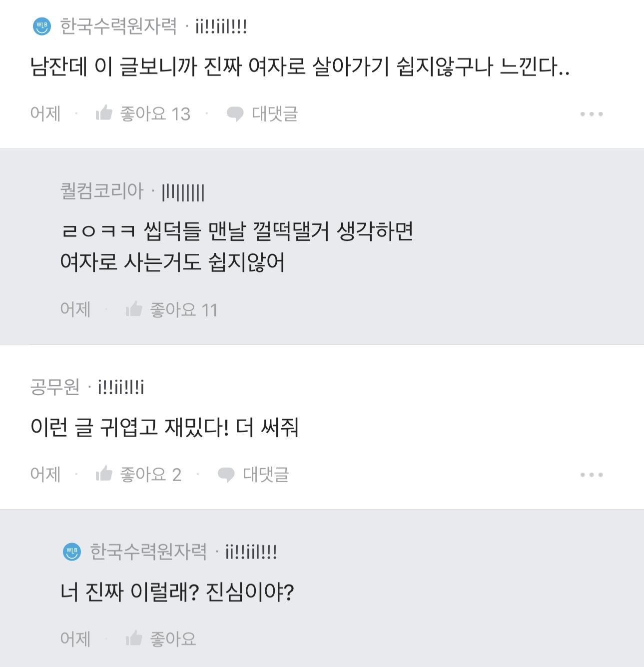Viewport: 644px width, 667px height.
Task: Click smiley profile icon in last reply
Action: pos(72,552)
